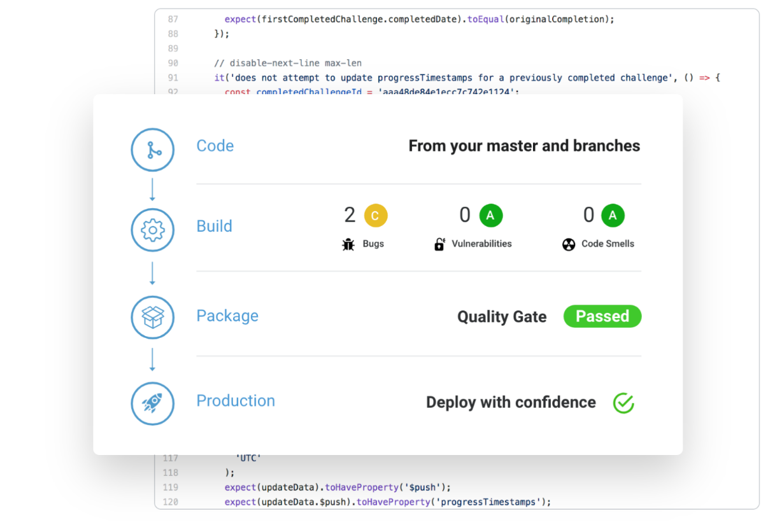Select the Vulnerabilities lock icon

click(x=440, y=244)
